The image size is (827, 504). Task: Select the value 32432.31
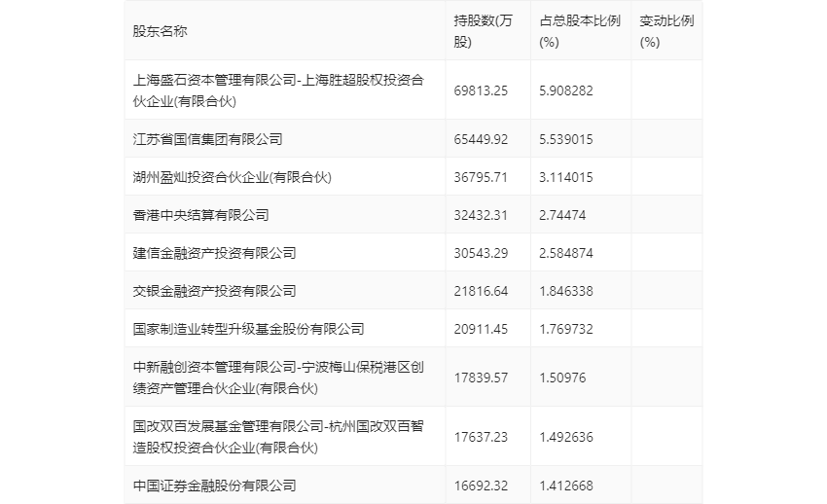point(481,215)
